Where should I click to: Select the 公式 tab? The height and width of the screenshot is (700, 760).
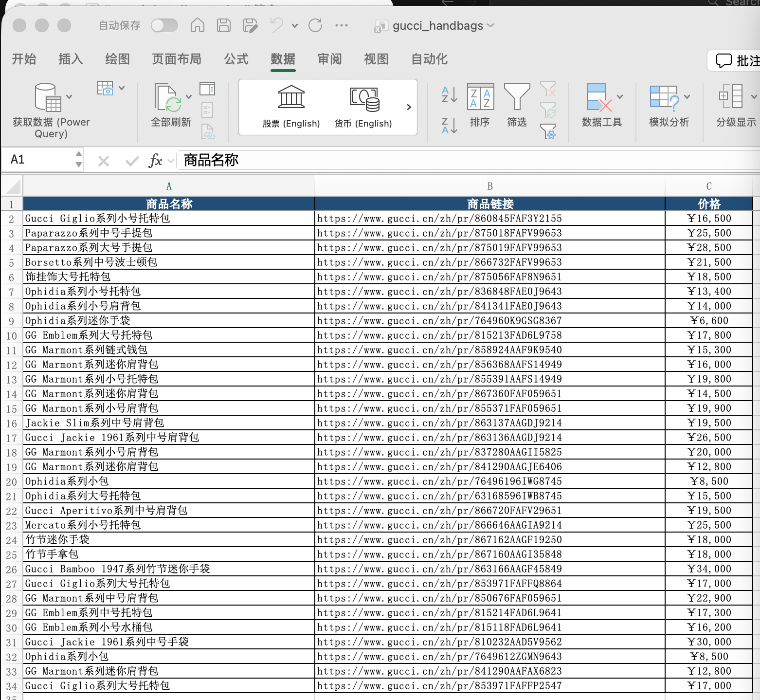(x=236, y=59)
